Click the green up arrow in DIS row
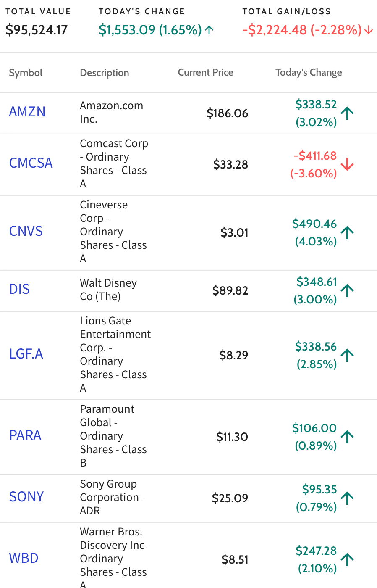 click(347, 290)
